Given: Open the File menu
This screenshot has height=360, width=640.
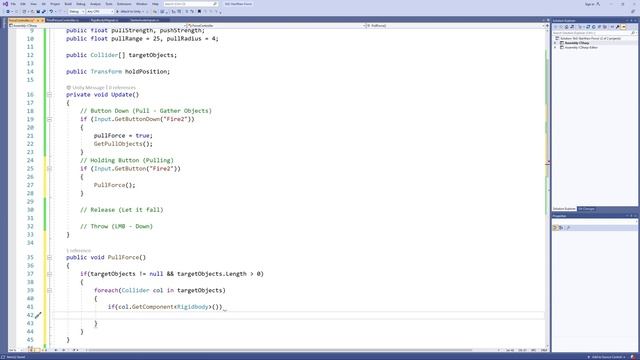Looking at the screenshot, I should [13, 4].
